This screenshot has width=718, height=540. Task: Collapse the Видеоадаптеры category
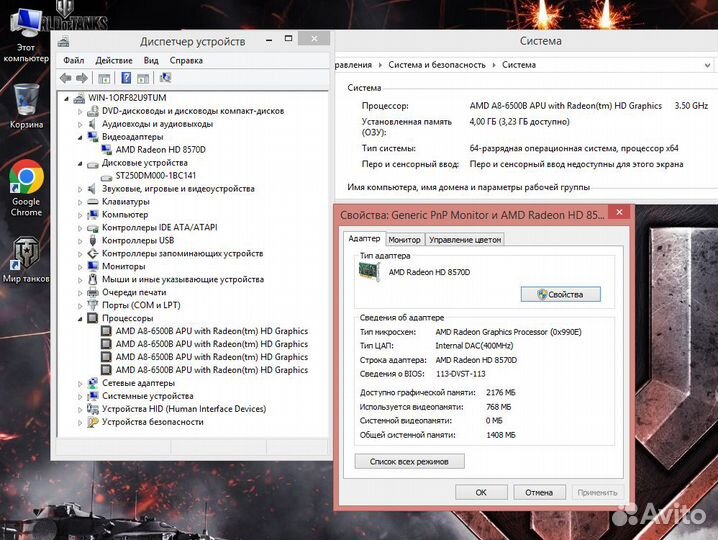coord(80,137)
